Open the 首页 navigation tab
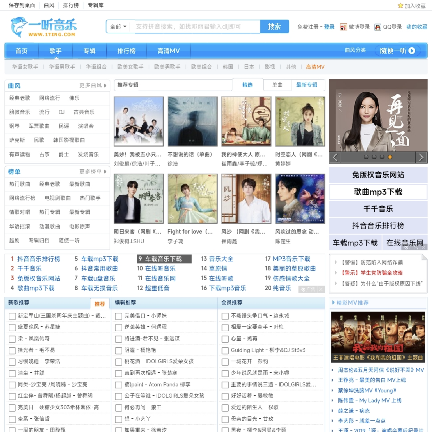 coord(21,51)
